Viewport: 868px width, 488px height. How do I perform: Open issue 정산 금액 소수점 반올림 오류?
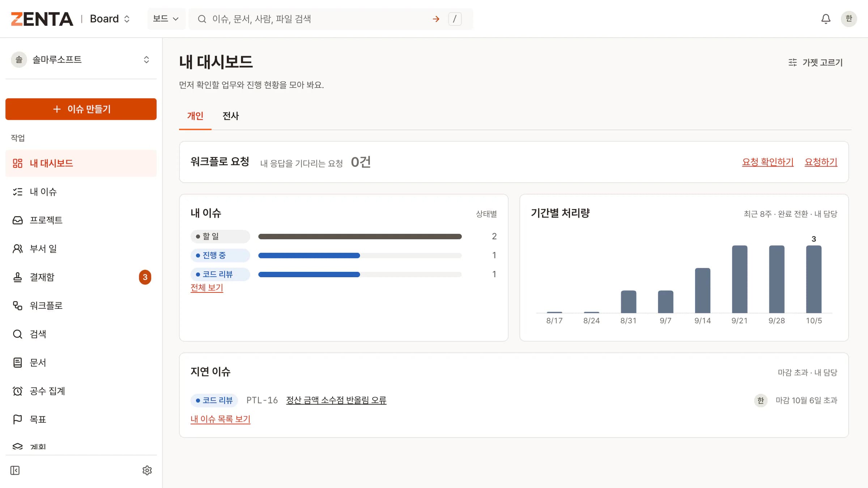[336, 400]
